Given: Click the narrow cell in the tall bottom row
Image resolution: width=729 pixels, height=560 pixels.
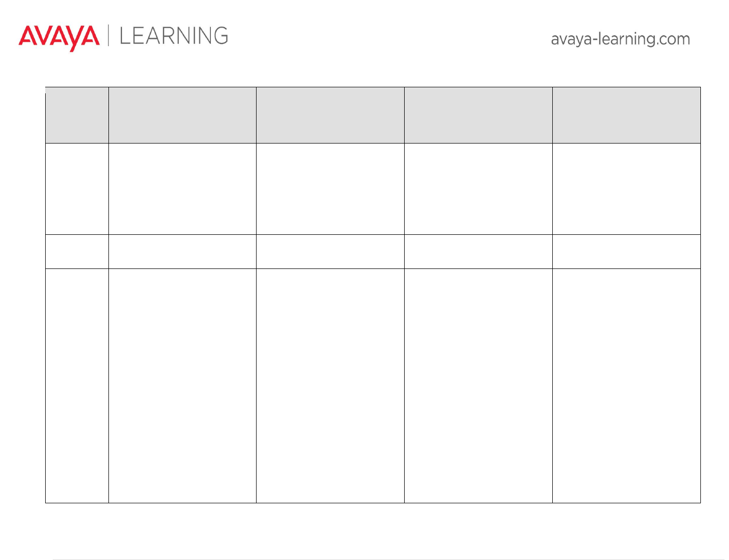Looking at the screenshot, I should pyautogui.click(x=77, y=385).
